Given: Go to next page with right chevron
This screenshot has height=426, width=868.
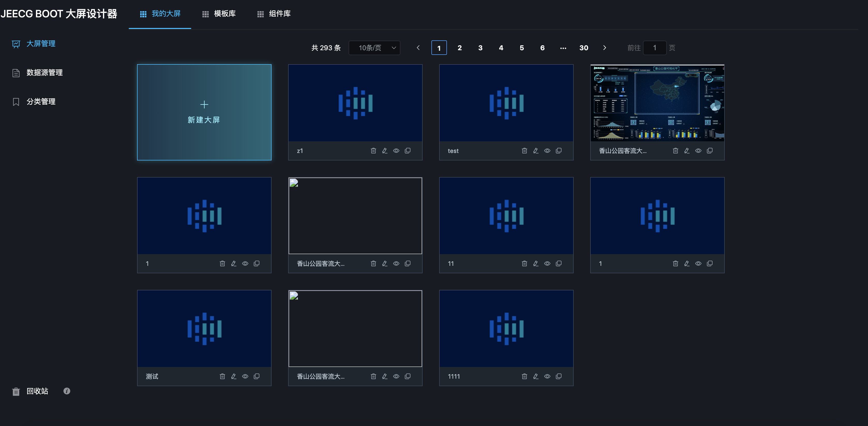Looking at the screenshot, I should click(604, 48).
